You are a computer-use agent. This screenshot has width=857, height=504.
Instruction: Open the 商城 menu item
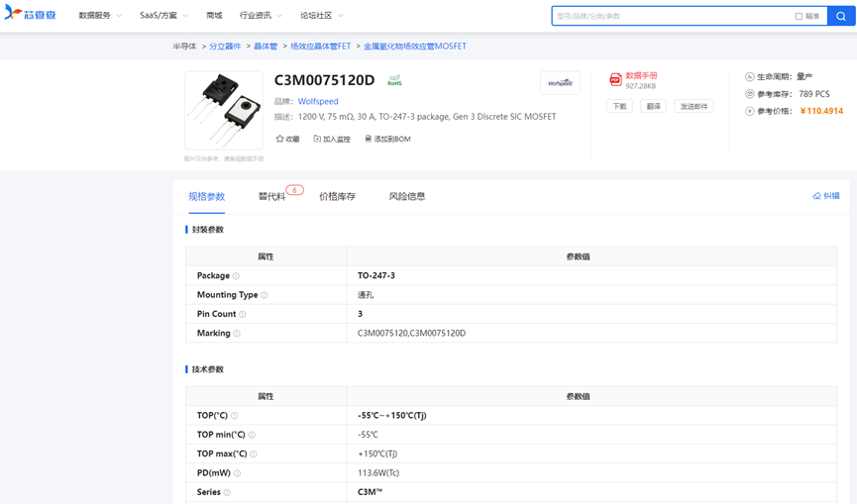click(214, 15)
